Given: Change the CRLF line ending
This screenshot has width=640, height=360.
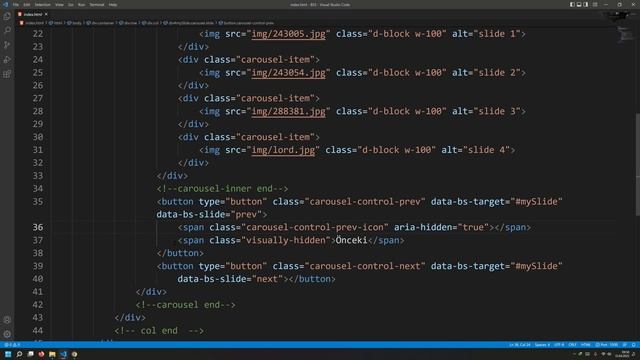Looking at the screenshot, I should pyautogui.click(x=573, y=345).
